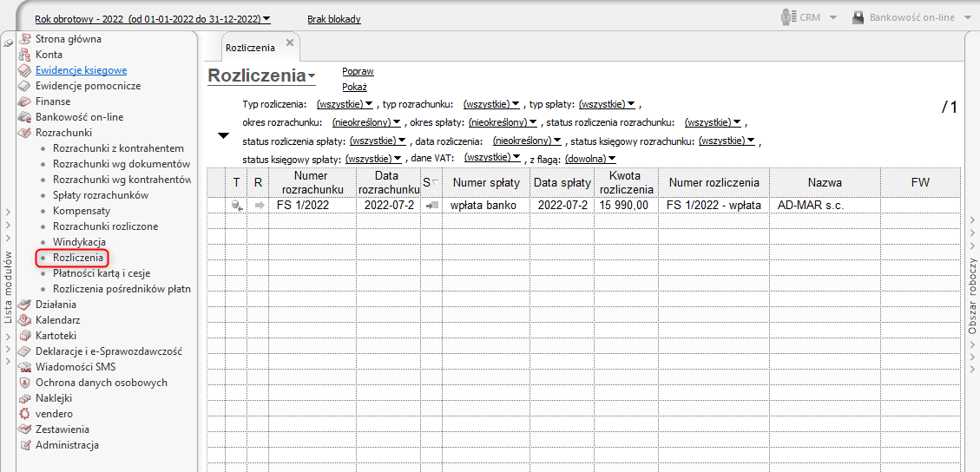Click the Kalendarz module icon
The width and height of the screenshot is (980, 472).
[x=24, y=319]
